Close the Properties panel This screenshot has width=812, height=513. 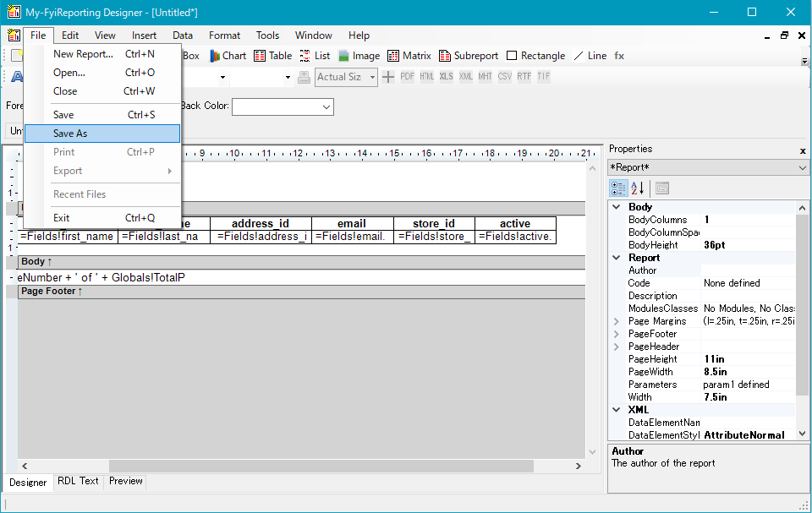tap(803, 150)
